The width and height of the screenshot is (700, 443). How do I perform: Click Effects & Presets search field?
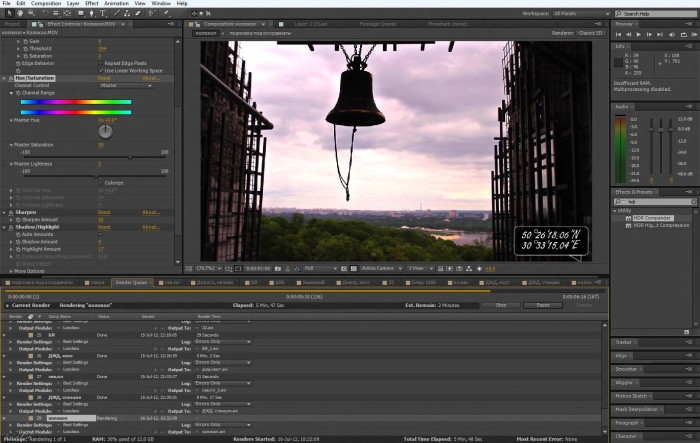tap(655, 202)
